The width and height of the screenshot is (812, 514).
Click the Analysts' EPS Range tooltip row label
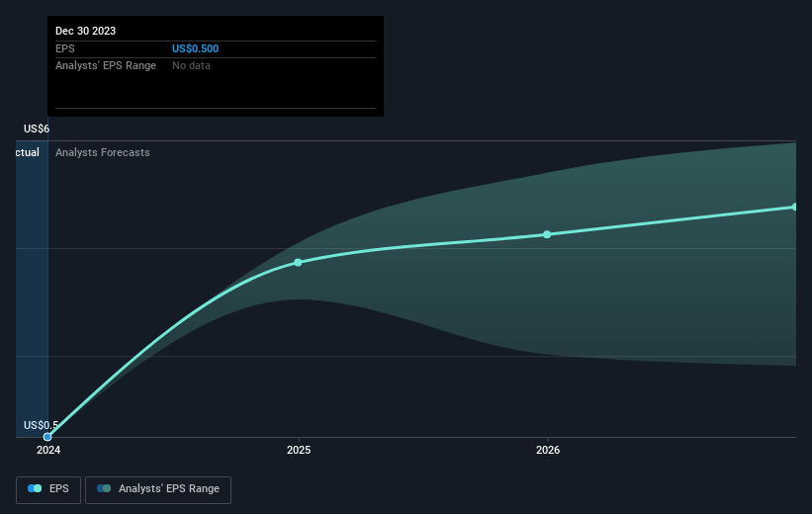tap(106, 66)
